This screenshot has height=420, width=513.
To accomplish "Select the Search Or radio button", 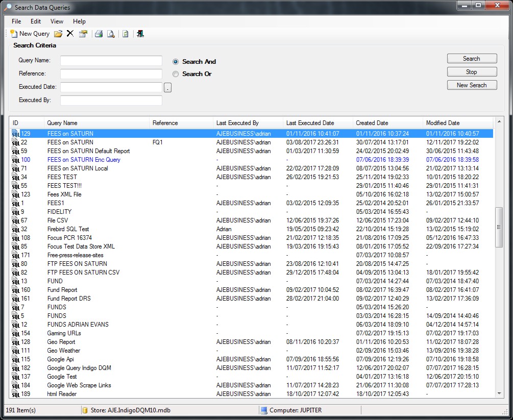I will [176, 74].
